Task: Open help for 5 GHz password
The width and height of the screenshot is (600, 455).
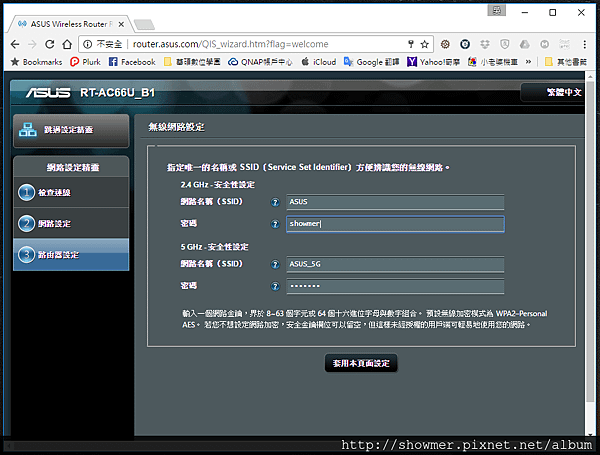Action: coord(275,286)
